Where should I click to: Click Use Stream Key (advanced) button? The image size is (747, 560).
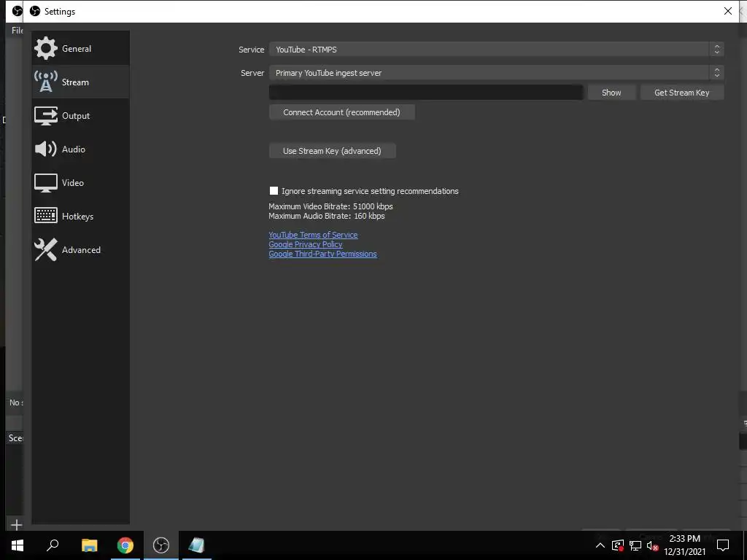point(332,150)
